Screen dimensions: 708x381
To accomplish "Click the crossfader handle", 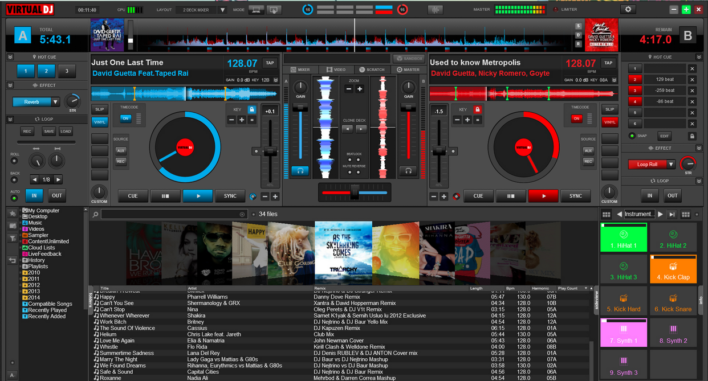I will tap(355, 192).
